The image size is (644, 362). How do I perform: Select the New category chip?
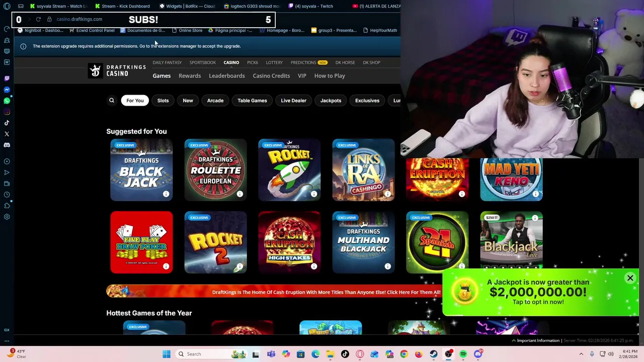point(188,101)
